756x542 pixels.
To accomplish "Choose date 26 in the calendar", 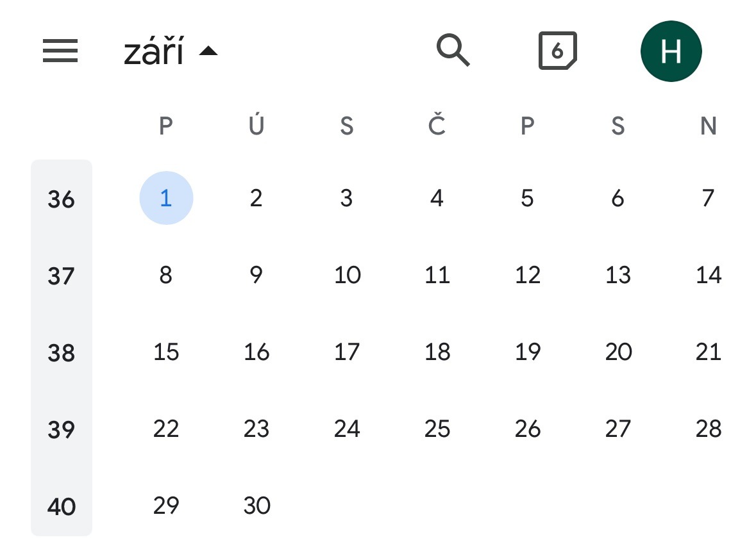I will pos(528,429).
